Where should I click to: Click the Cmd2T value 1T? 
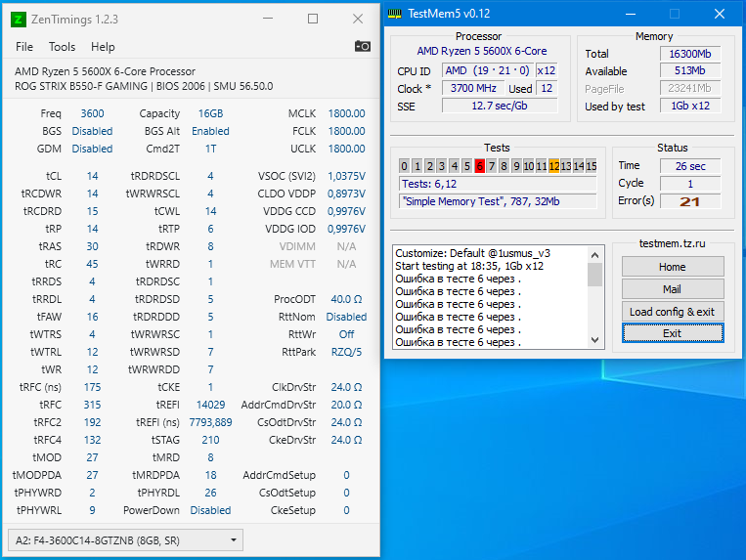point(210,149)
